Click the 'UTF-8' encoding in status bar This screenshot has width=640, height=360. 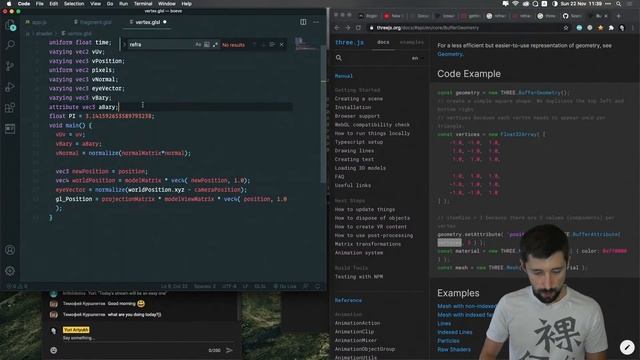click(x=229, y=286)
